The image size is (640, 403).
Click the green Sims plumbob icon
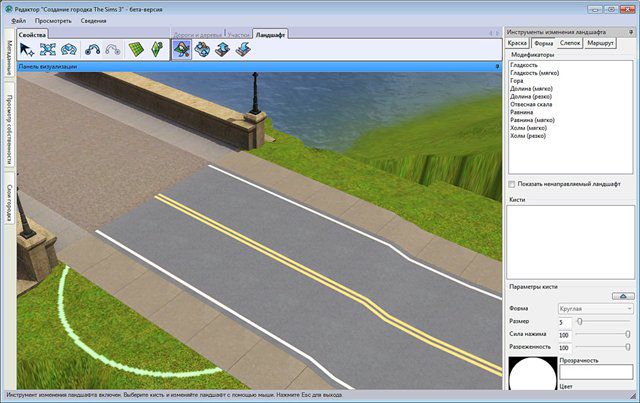(x=157, y=49)
